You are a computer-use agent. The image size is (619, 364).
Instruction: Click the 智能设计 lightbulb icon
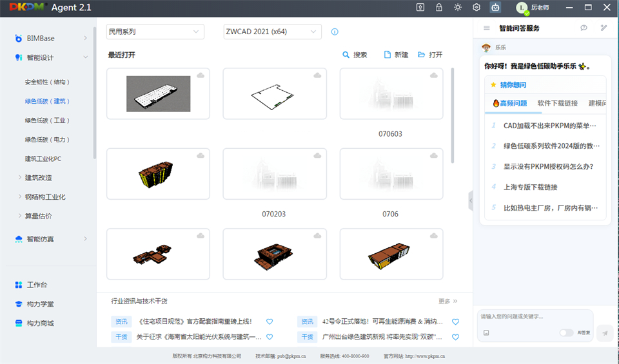click(18, 57)
